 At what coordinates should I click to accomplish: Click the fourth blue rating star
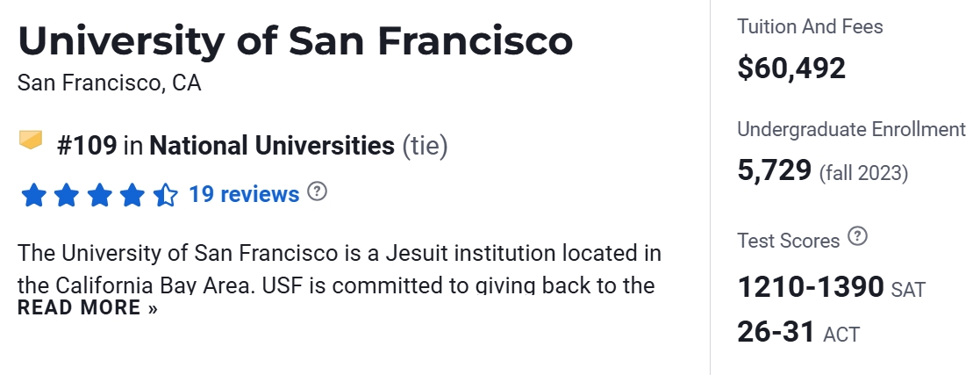point(132,194)
